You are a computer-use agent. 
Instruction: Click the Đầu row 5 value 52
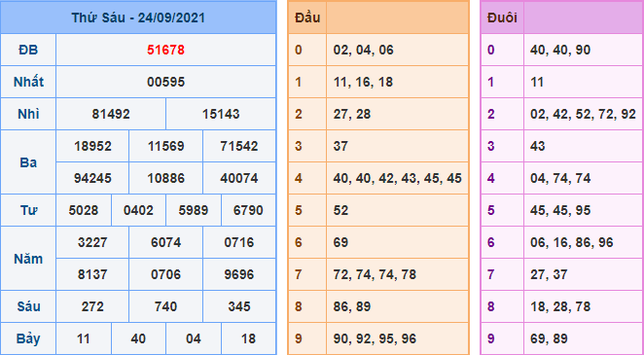pyautogui.click(x=340, y=210)
